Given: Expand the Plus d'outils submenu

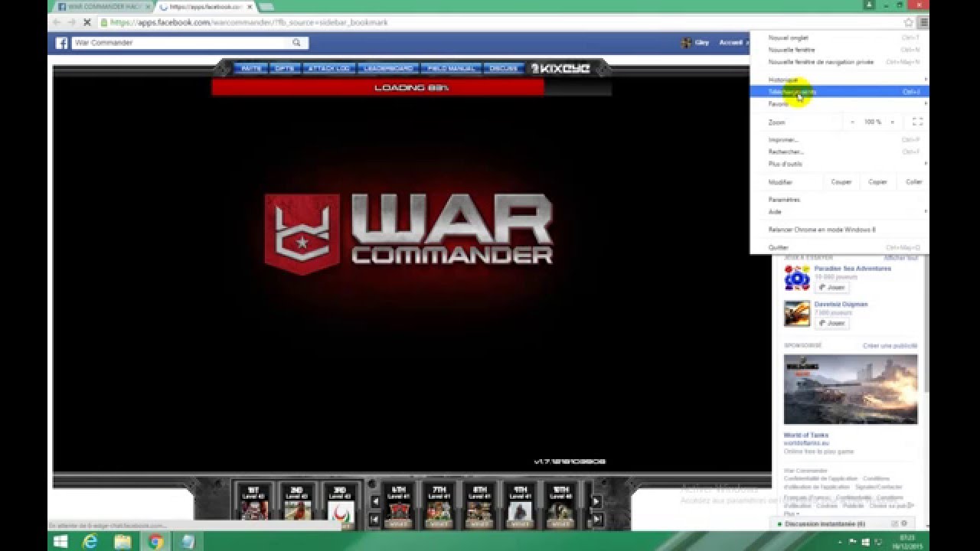Looking at the screenshot, I should tap(838, 164).
